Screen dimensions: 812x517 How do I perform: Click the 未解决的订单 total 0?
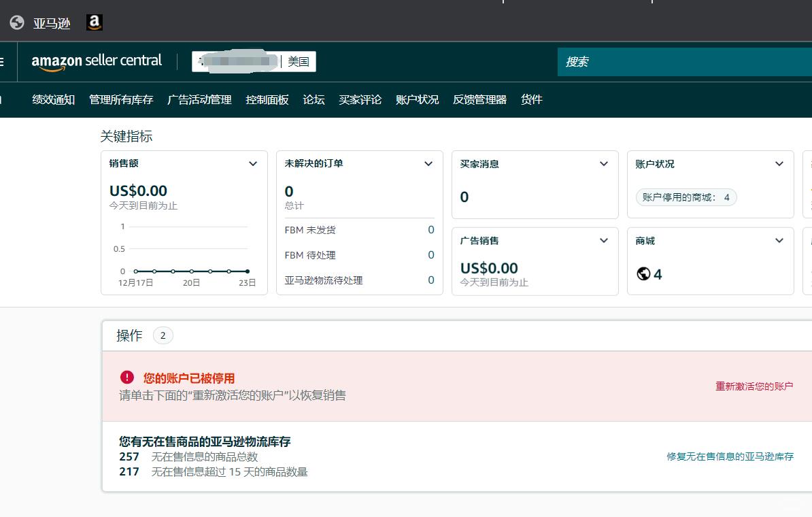289,191
